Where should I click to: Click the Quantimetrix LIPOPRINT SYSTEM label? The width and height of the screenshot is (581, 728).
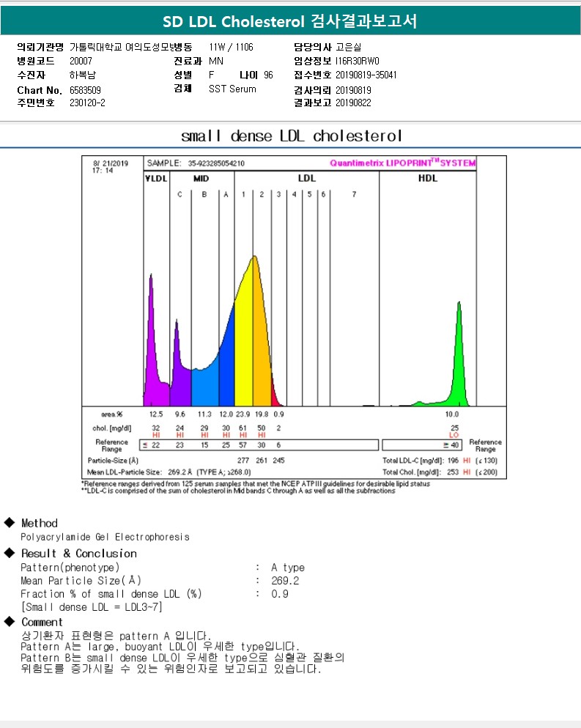tap(402, 163)
